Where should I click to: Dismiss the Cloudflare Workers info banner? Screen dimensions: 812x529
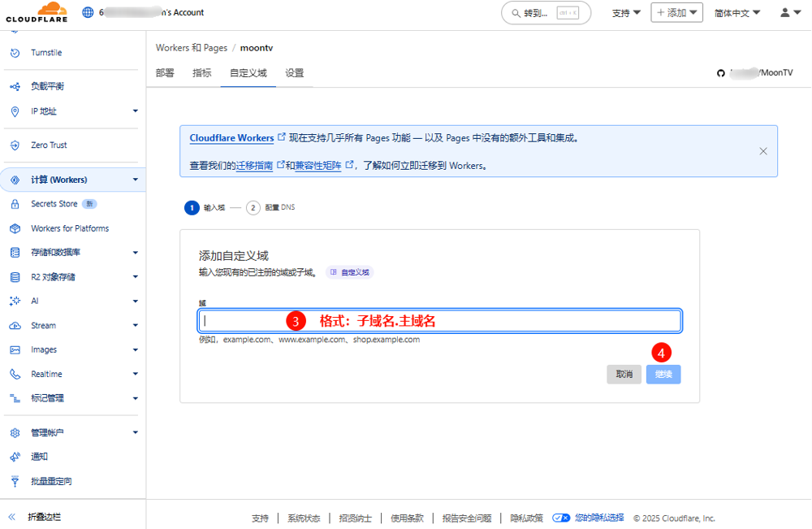pos(763,151)
